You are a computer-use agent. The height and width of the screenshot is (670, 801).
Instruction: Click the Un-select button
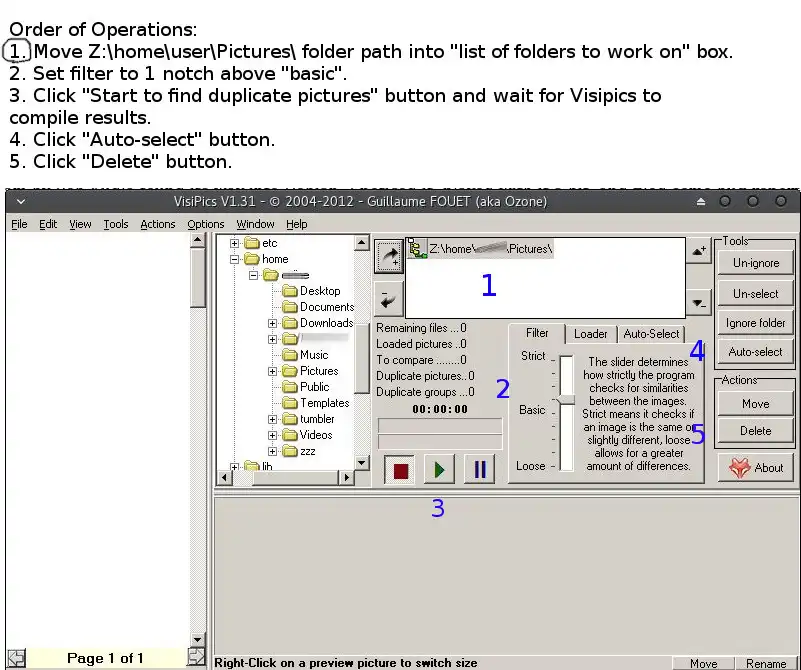click(x=756, y=294)
